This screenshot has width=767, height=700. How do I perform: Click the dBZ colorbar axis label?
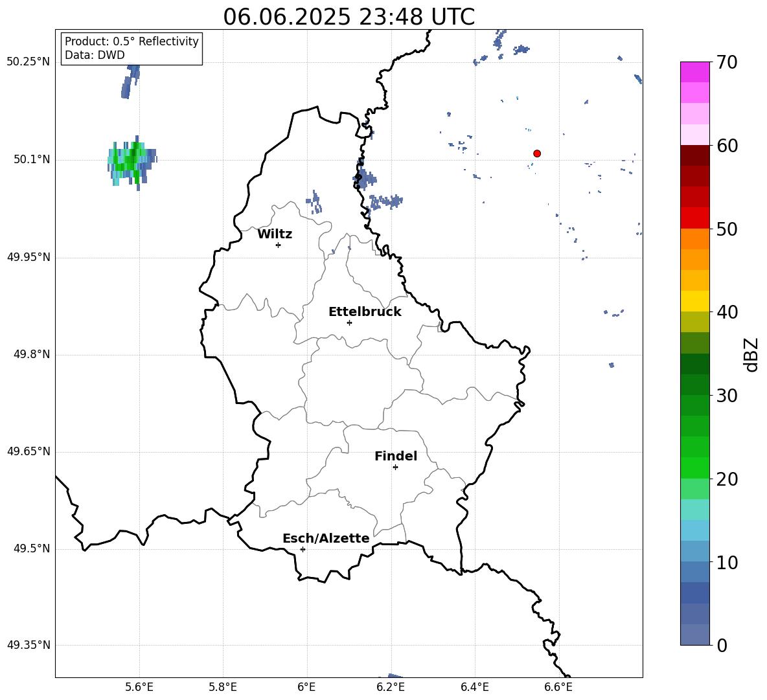pyautogui.click(x=751, y=354)
